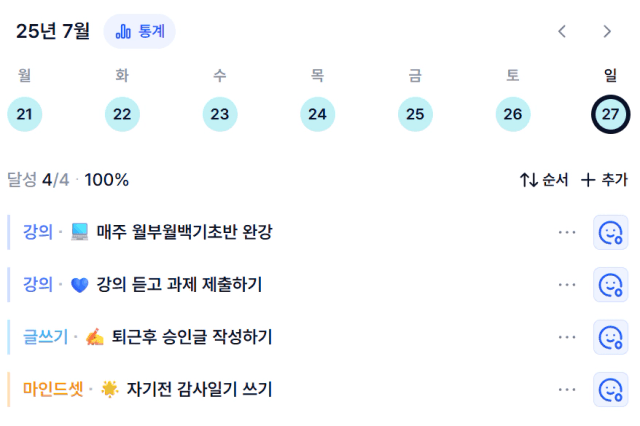Toggle completion face for 매주 월부월백기초반 완강
The height and width of the screenshot is (426, 640).
pos(610,233)
